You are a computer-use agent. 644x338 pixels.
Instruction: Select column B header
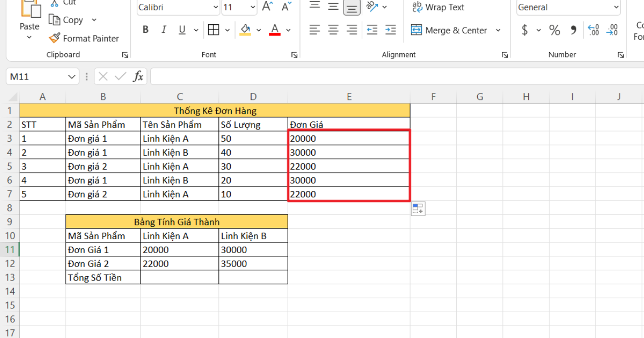pos(103,97)
